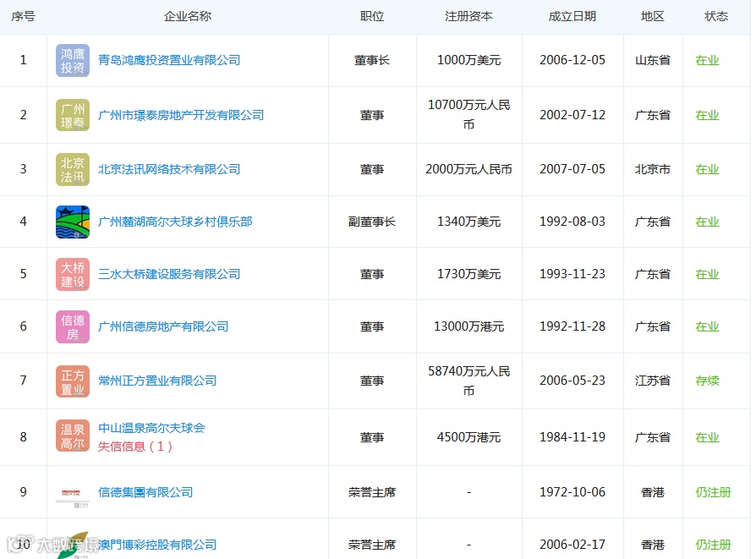Viewport: 756px width, 559px height.
Task: Select the 13000万港元 capital cell
Action: coord(469,326)
